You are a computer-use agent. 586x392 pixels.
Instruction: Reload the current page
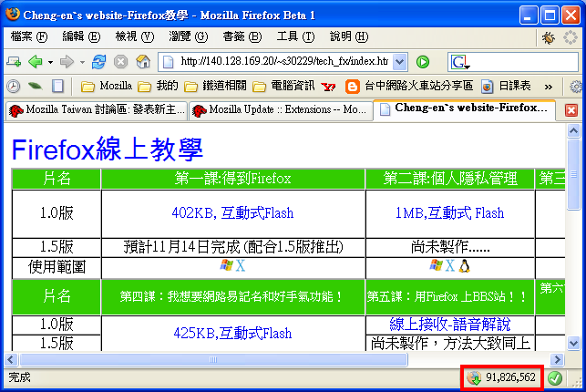pyautogui.click(x=98, y=62)
